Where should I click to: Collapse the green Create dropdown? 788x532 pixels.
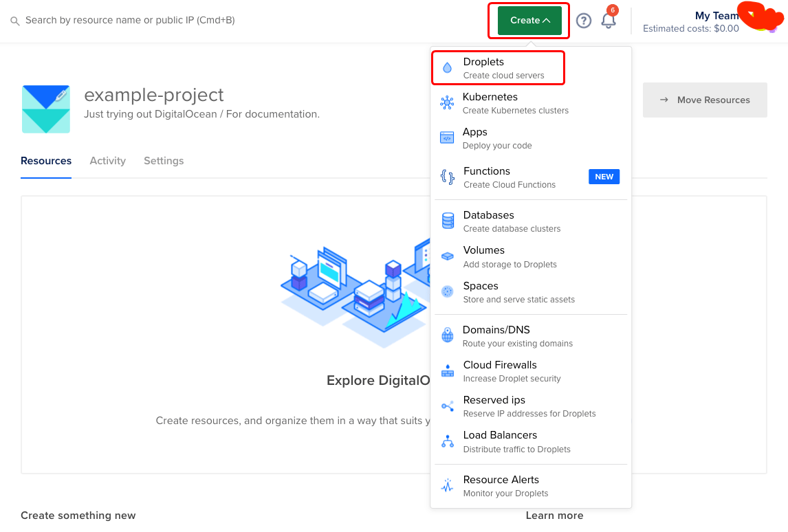click(529, 21)
